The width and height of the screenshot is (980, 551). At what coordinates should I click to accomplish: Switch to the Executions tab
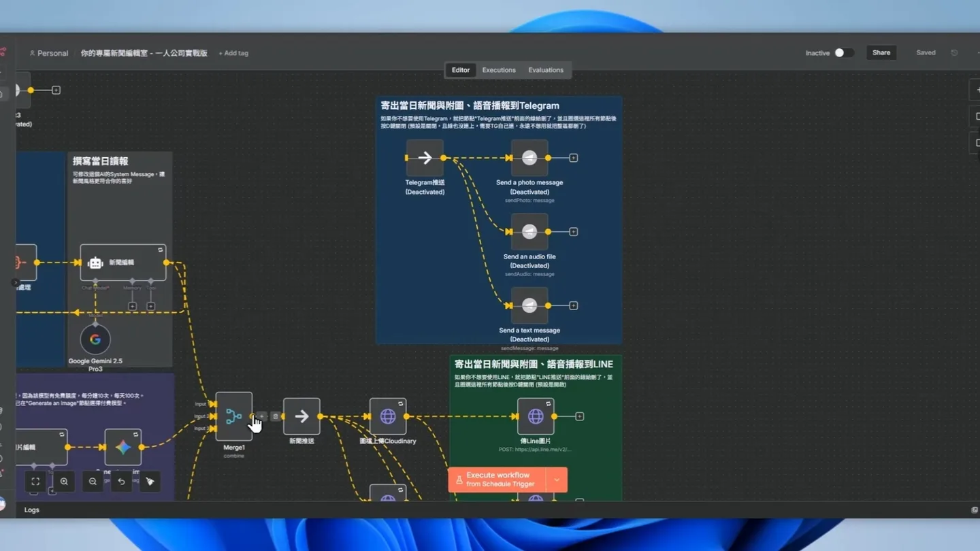coord(499,70)
